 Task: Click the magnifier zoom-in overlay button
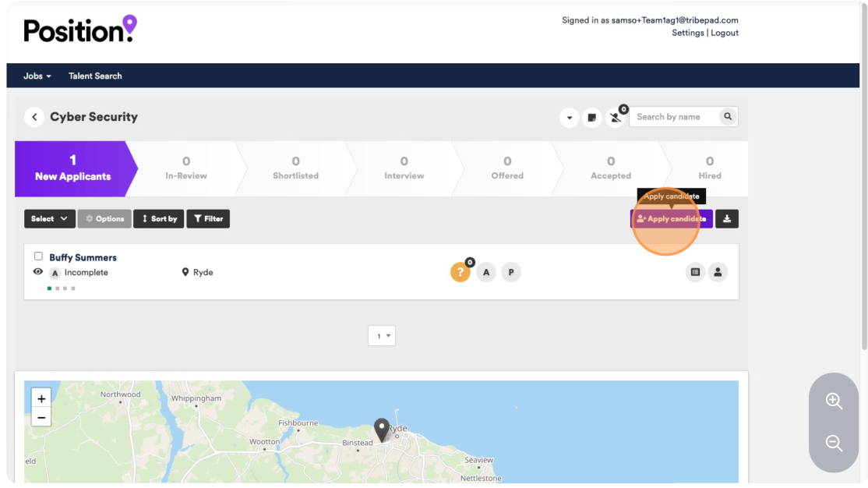click(834, 401)
